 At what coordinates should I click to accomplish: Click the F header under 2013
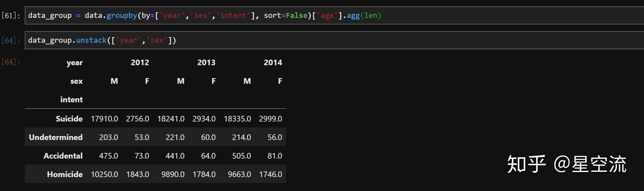coord(214,81)
